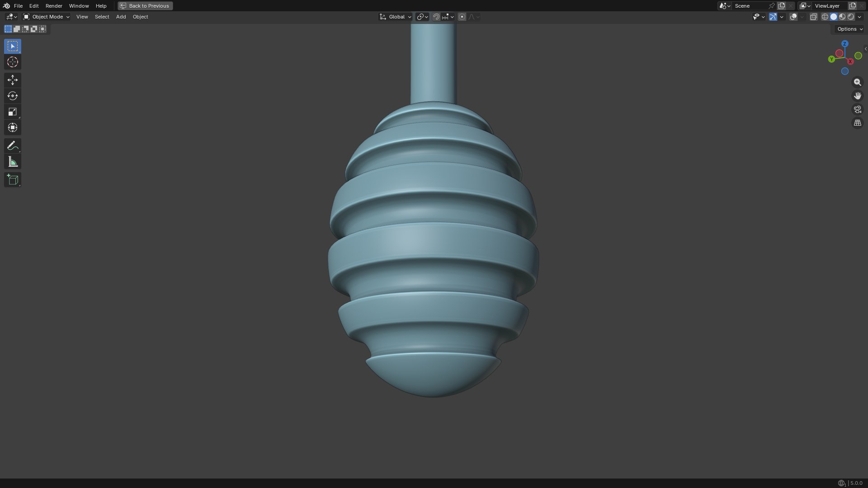The width and height of the screenshot is (868, 488).
Task: Open the Render menu
Action: tap(54, 6)
